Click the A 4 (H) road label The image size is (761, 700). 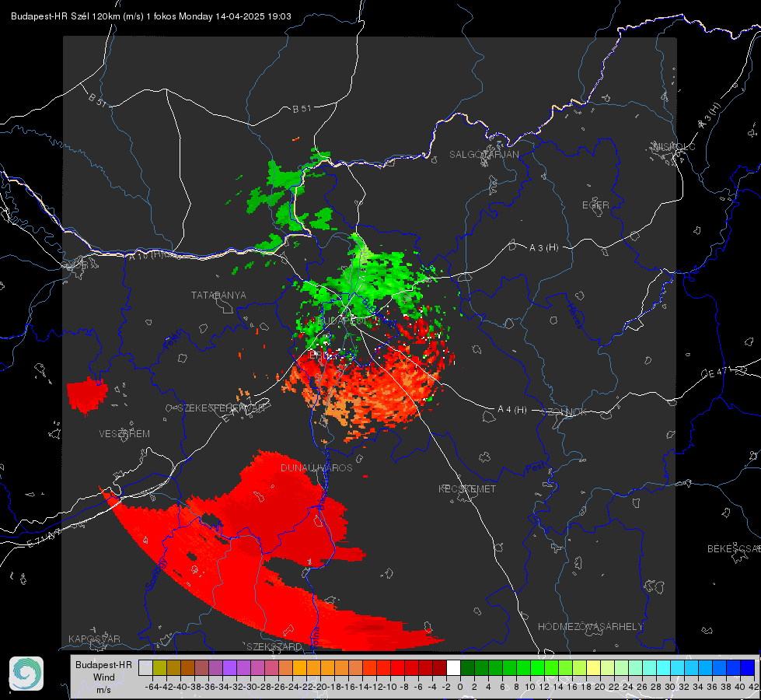512,410
